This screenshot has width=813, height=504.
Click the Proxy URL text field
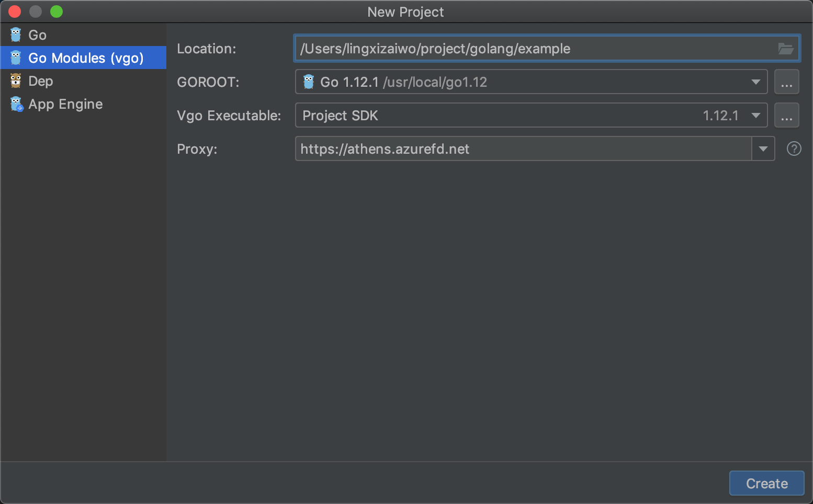click(x=523, y=149)
